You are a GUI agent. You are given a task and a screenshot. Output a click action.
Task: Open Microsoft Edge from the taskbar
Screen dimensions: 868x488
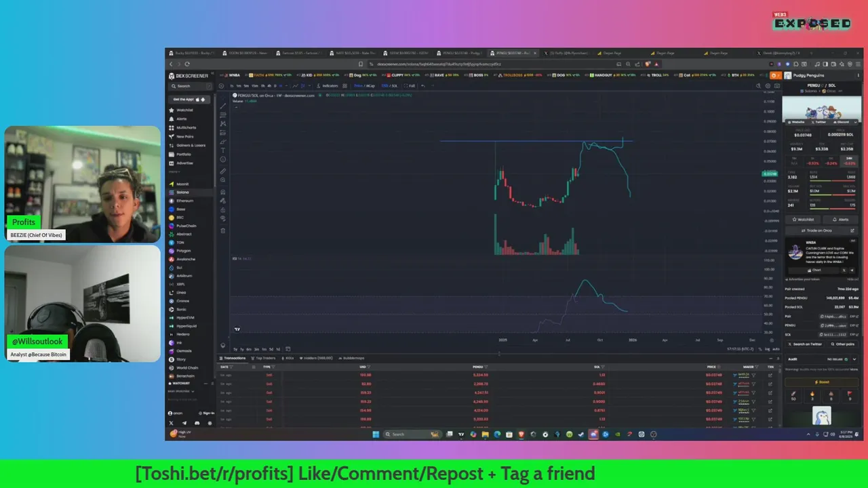(x=497, y=434)
